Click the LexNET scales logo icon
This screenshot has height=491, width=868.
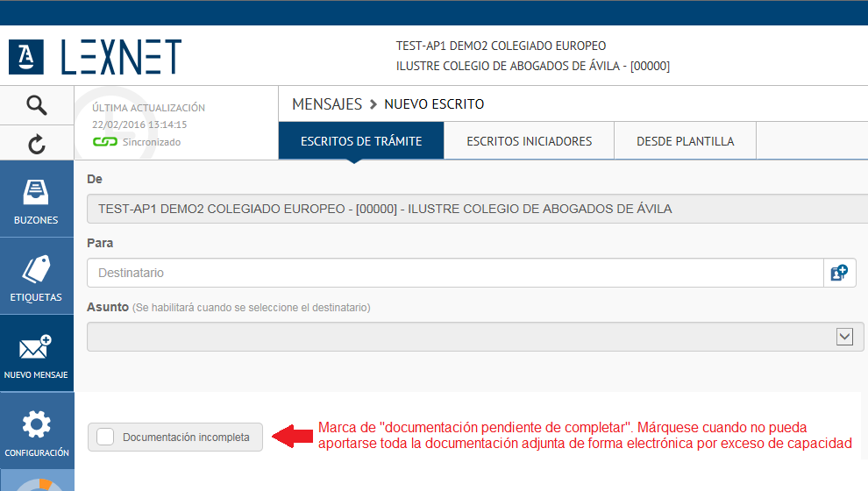point(26,56)
